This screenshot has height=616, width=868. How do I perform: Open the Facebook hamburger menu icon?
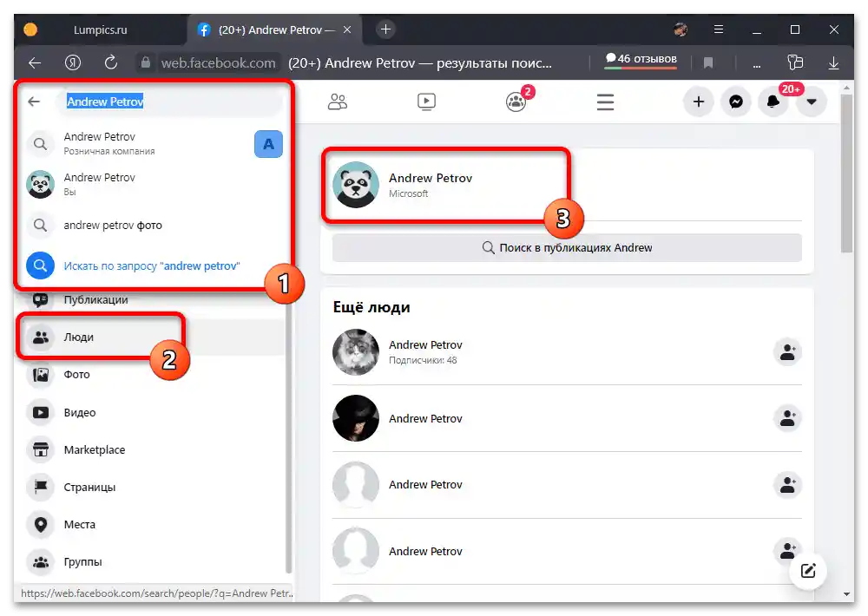pyautogui.click(x=605, y=102)
